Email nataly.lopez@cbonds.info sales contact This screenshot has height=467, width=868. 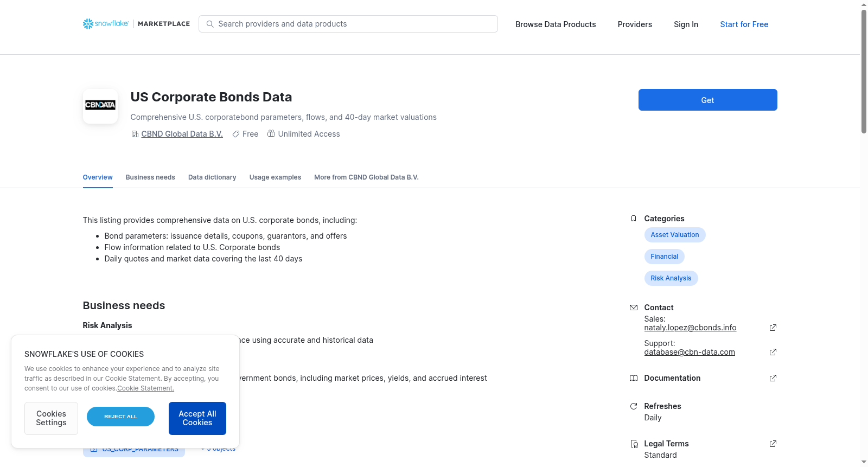click(x=690, y=328)
